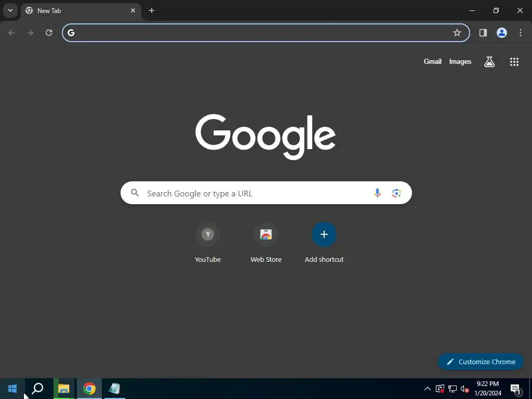Screen dimensions: 532x399
Task: Click the Google search box
Action: coord(266,193)
